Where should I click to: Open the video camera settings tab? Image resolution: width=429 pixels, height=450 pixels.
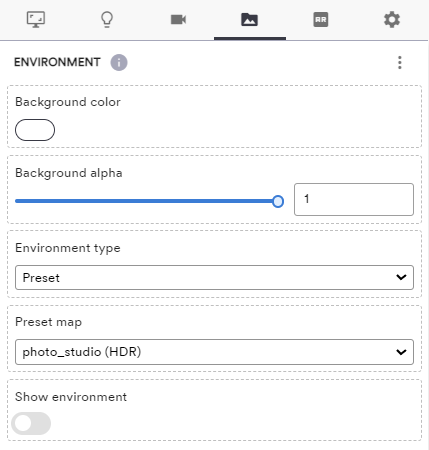(178, 20)
